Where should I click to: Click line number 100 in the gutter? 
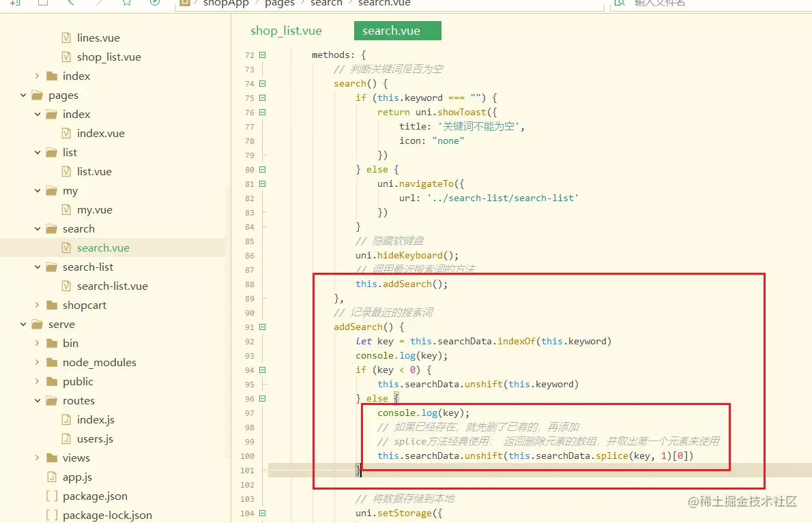248,456
